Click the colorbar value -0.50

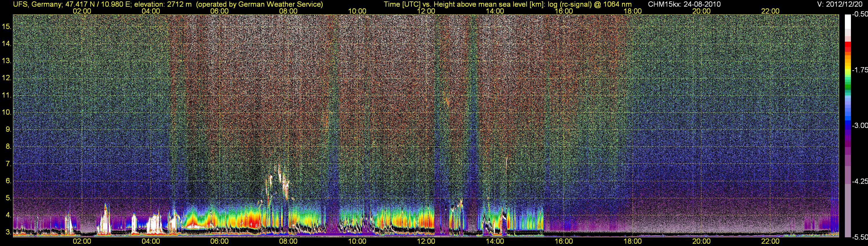[860, 14]
